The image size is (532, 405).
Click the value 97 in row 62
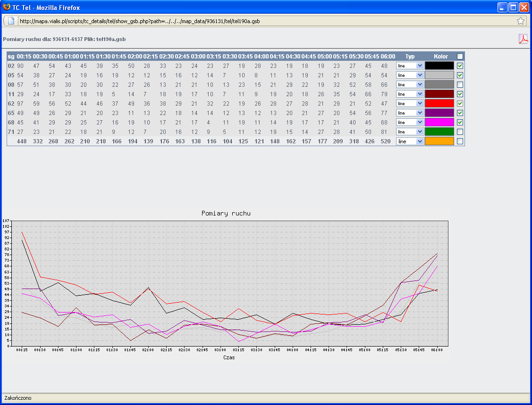(20, 103)
